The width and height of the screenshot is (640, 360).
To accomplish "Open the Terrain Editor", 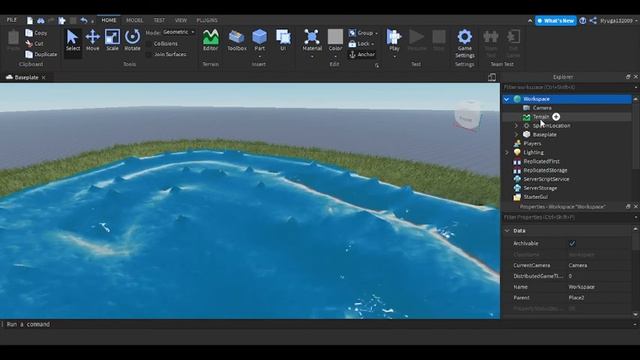I will pyautogui.click(x=211, y=40).
